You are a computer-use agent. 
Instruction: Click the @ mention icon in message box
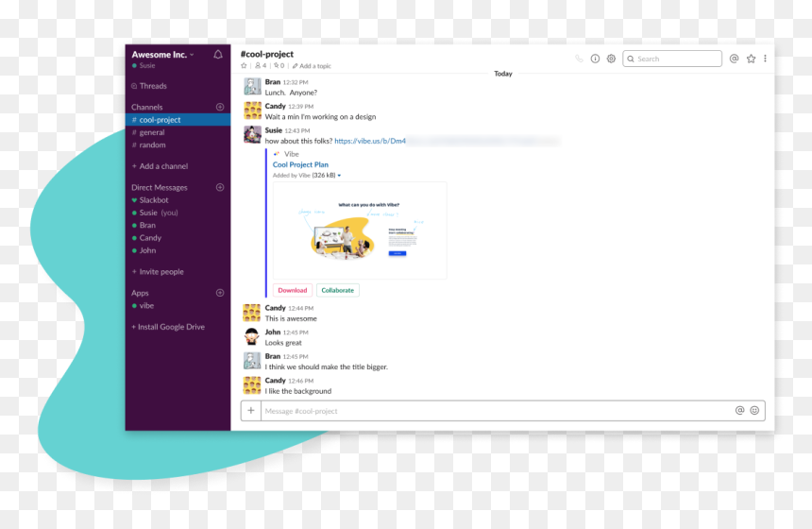[739, 410]
